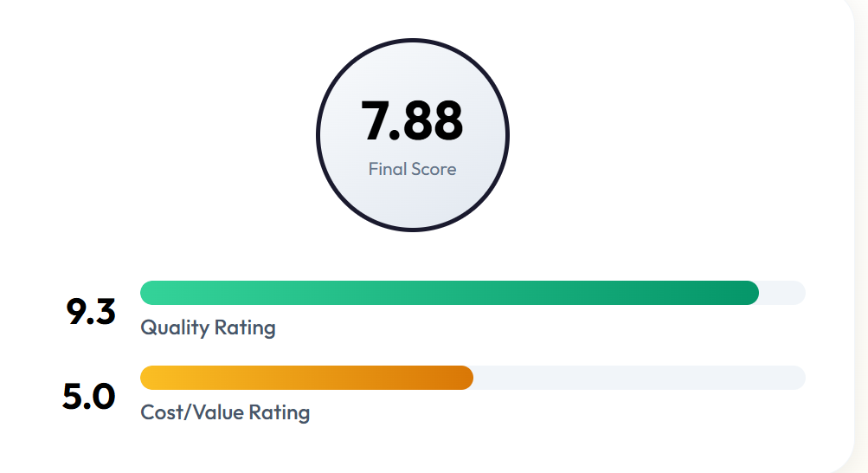
Task: Click the middle of orange Cost/Value bar fill
Action: point(306,378)
